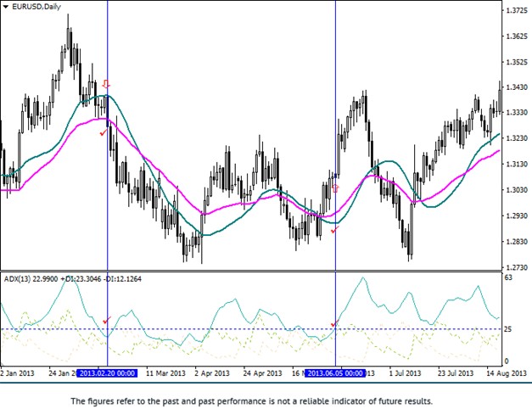Image resolution: width=532 pixels, height=420 pixels.
Task: Click the 2 Apr 2013 date label
Action: [212, 373]
